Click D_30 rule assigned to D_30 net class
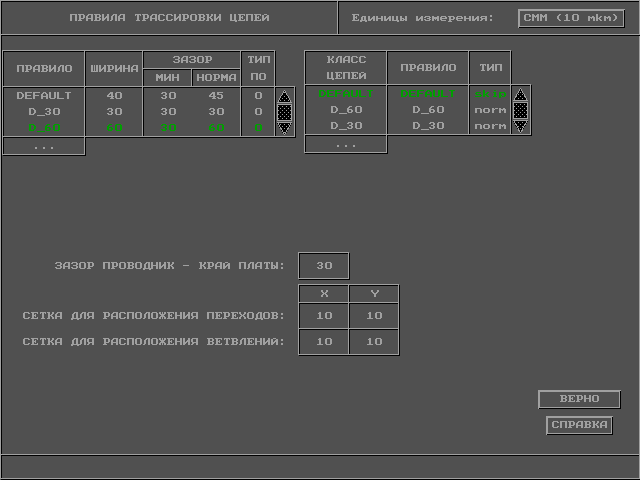Screen dimensions: 640x480 tap(428, 125)
